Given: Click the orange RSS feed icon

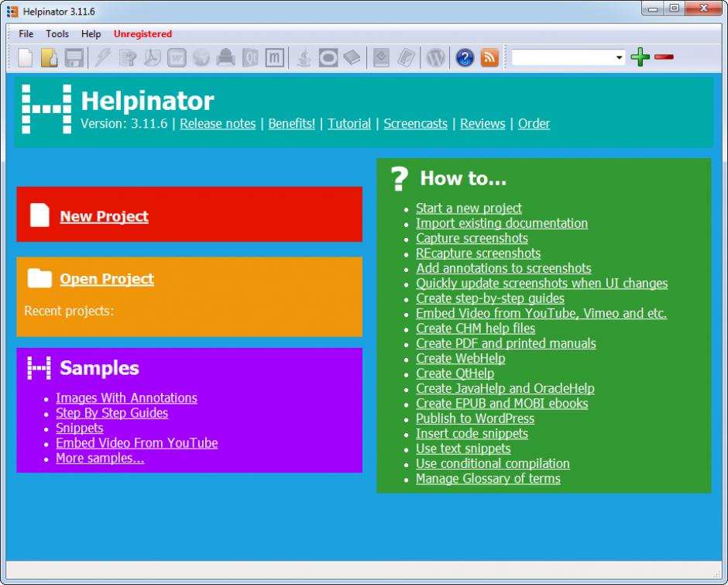Looking at the screenshot, I should tap(489, 58).
